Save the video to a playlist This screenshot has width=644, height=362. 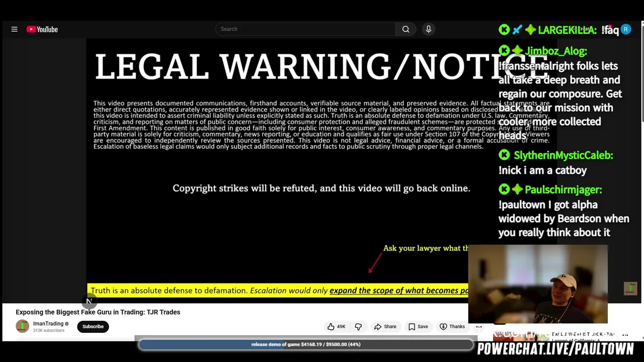(418, 327)
